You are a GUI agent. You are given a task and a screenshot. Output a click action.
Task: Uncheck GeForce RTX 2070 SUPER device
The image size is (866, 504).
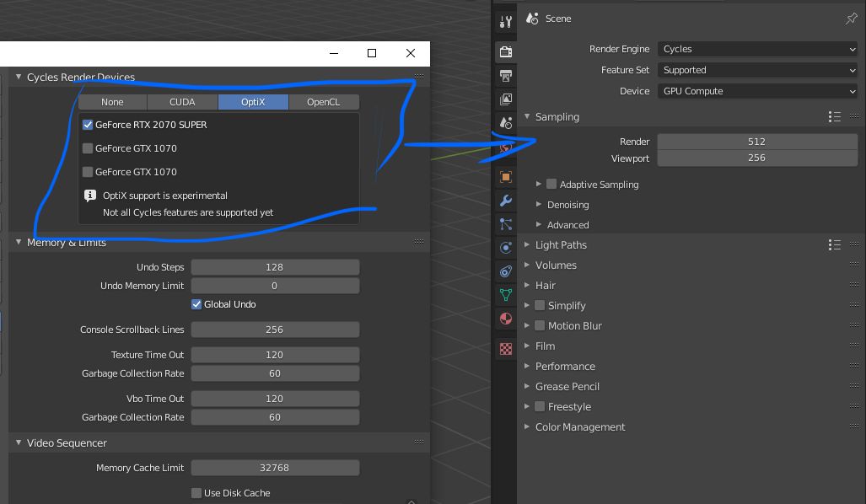[x=87, y=125]
